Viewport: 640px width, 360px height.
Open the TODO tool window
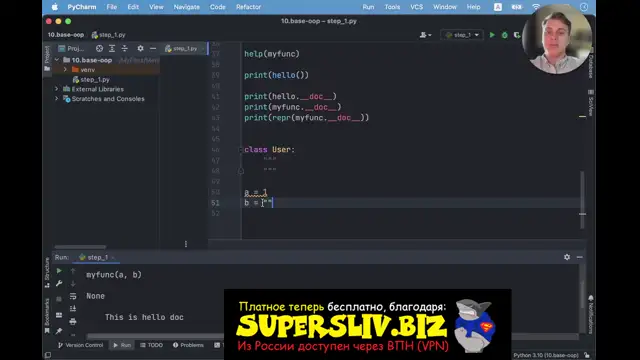click(x=151, y=345)
